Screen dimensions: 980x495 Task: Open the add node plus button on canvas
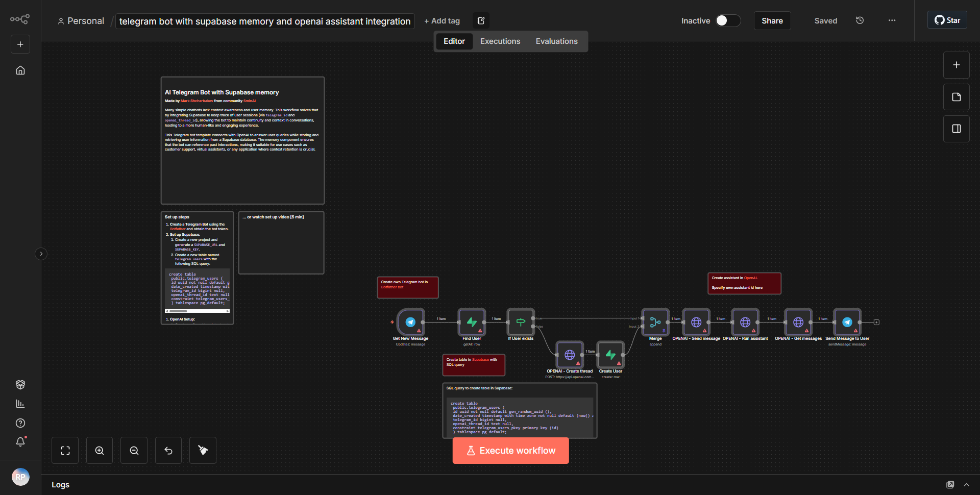[957, 65]
